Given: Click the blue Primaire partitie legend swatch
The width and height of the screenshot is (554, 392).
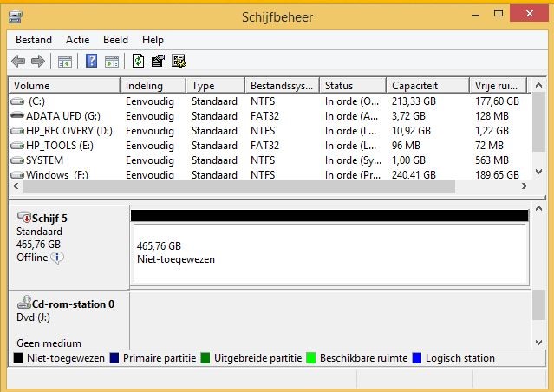Looking at the screenshot, I should 115,358.
